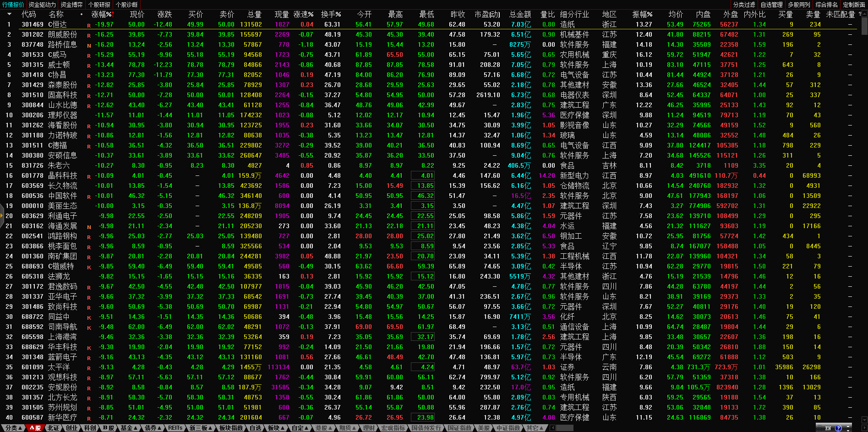Select the 创业 market tab
Screen dimensions: 868x432
(72, 428)
